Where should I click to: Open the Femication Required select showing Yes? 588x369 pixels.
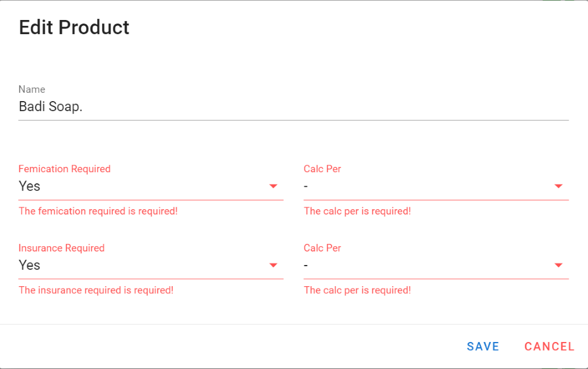pos(141,186)
